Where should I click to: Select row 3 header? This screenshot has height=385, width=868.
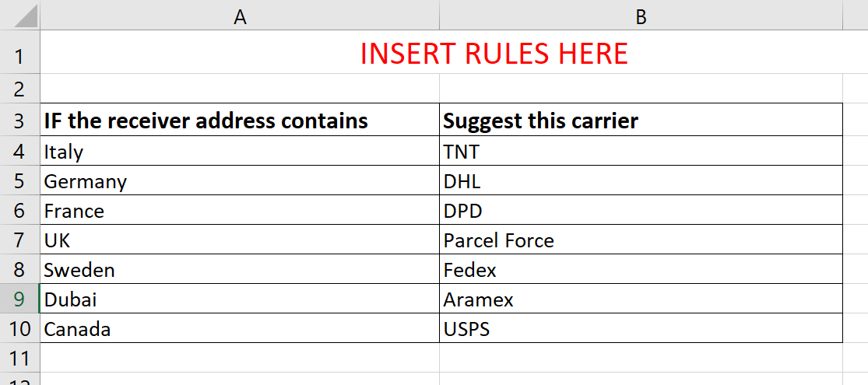click(19, 121)
